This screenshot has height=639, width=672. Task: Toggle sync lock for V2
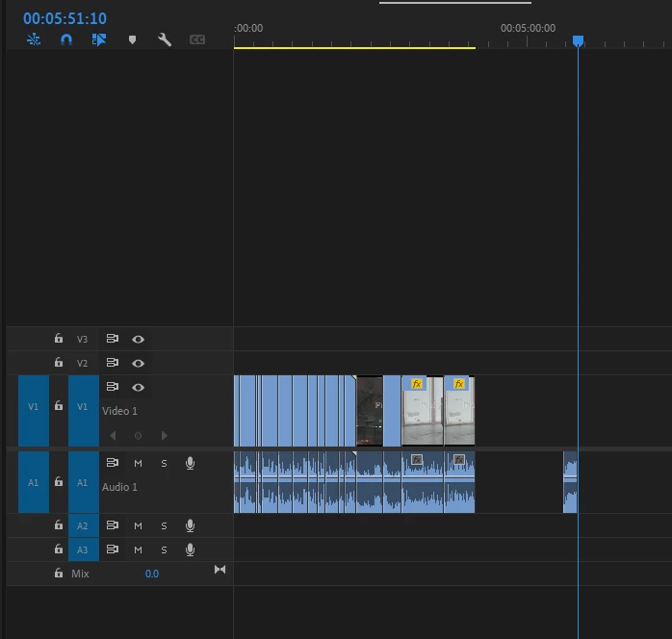pyautogui.click(x=113, y=363)
